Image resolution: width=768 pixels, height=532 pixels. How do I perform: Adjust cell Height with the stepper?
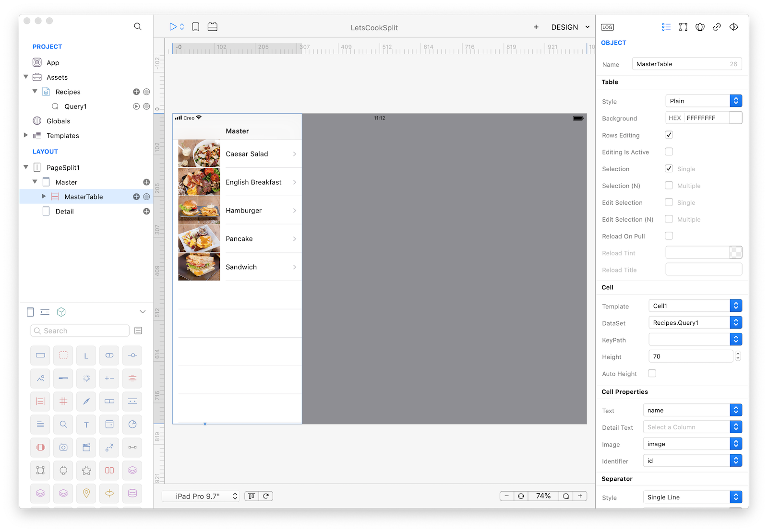[x=738, y=356]
